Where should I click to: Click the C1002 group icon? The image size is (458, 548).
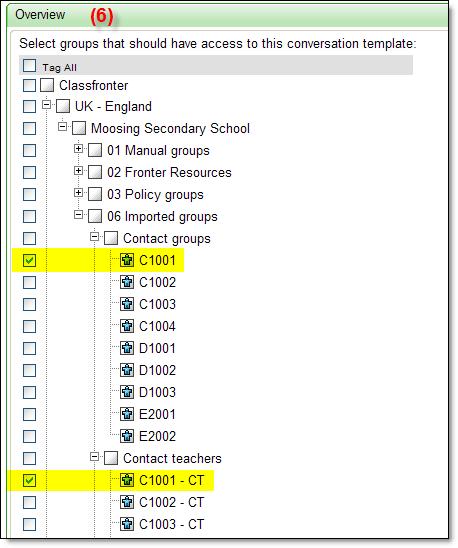[x=127, y=282]
